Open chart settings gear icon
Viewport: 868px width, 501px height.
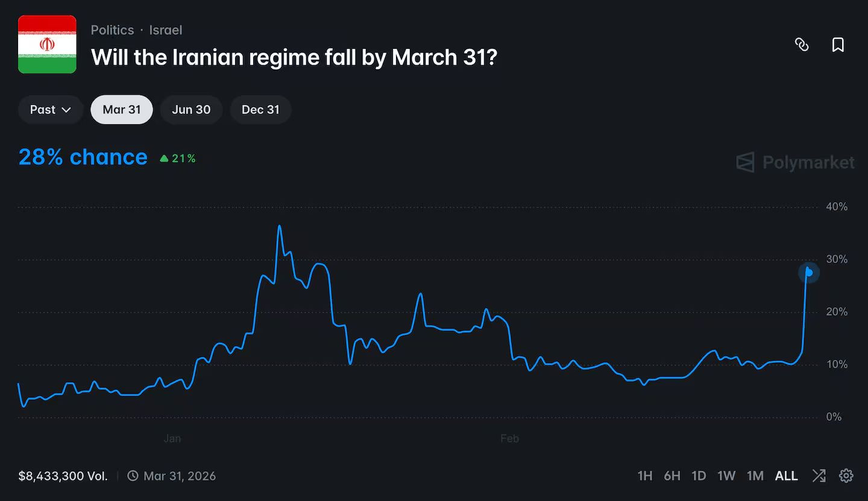846,476
